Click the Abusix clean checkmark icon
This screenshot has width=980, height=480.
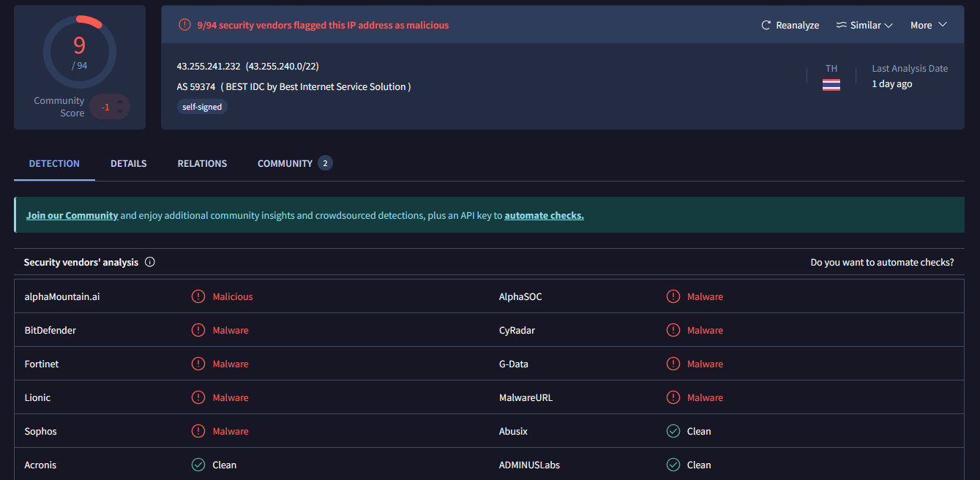(x=673, y=431)
